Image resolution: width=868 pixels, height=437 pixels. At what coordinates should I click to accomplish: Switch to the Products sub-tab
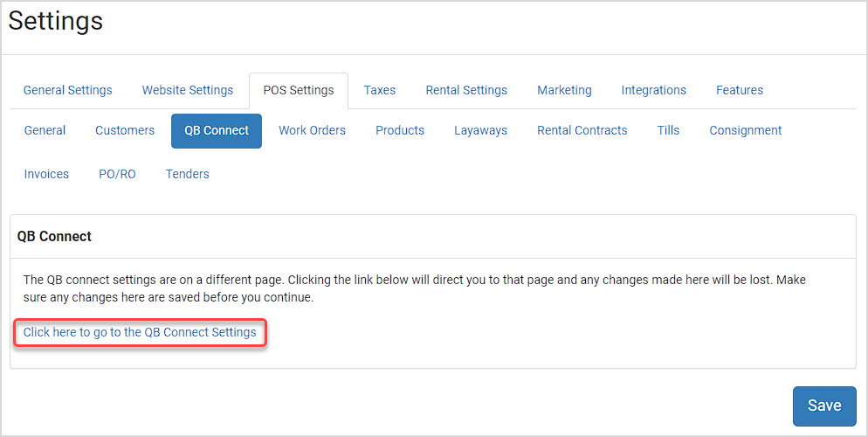point(400,130)
